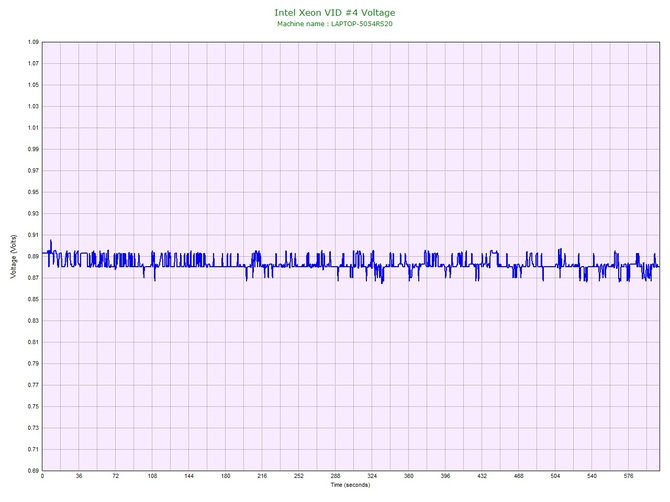Pick the 0.89 voltage axis tick label

(33, 257)
